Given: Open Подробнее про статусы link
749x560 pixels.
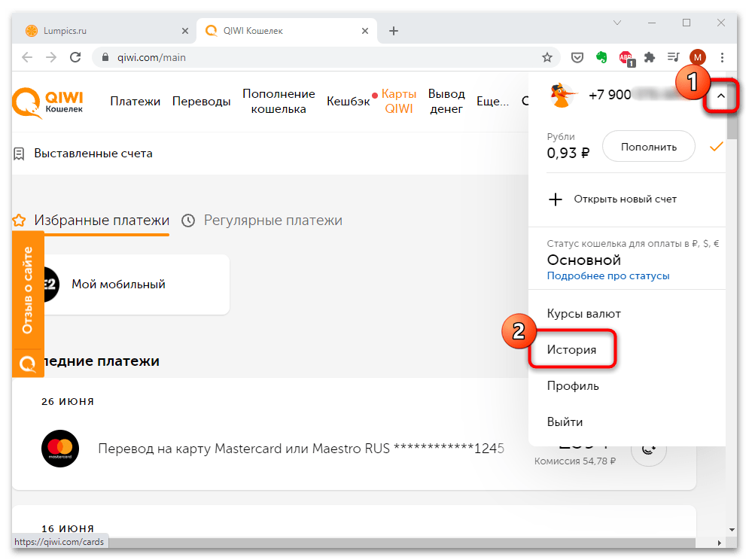Looking at the screenshot, I should tap(607, 276).
